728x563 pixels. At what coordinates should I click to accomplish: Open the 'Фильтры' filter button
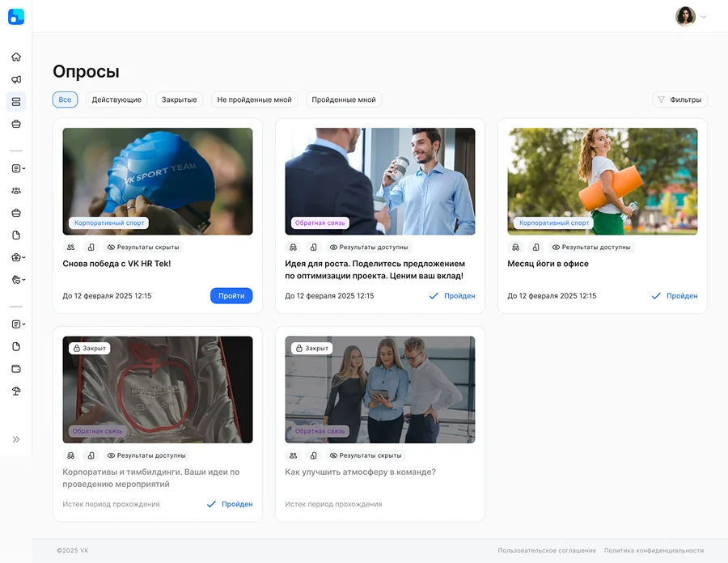point(679,100)
